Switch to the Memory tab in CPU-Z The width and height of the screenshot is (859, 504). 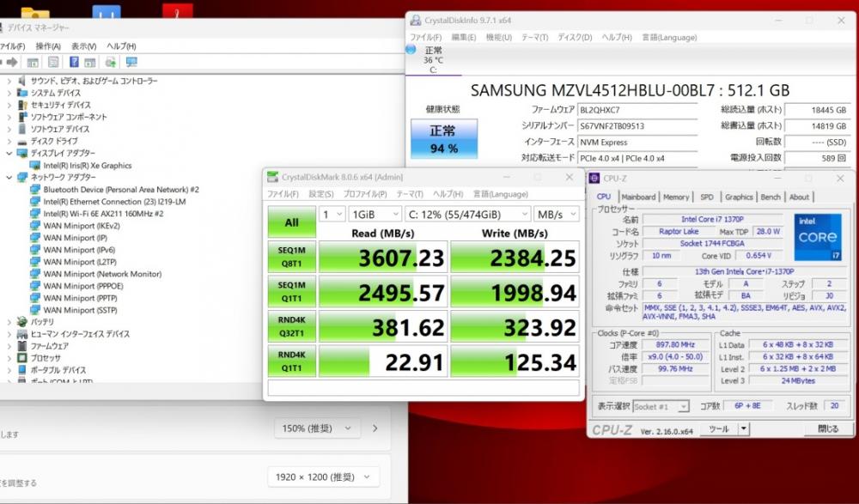(x=676, y=197)
